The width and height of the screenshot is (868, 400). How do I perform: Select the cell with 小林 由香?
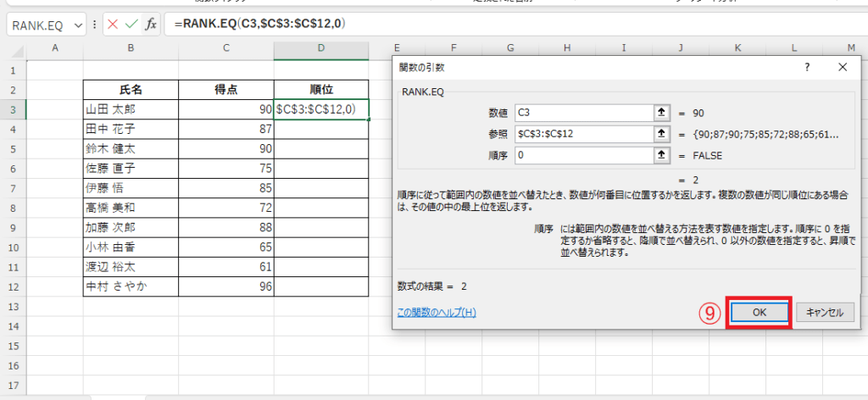point(131,247)
